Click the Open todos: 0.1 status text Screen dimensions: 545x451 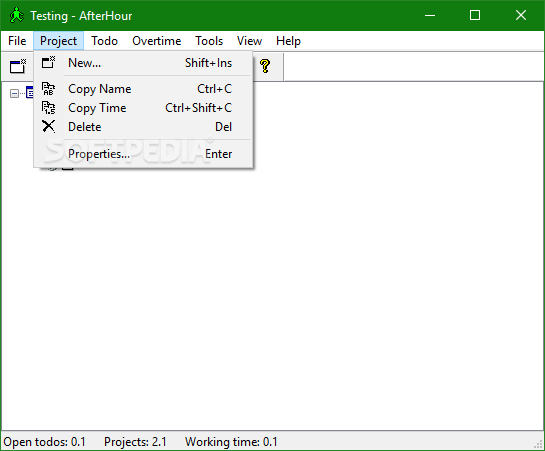[x=44, y=442]
